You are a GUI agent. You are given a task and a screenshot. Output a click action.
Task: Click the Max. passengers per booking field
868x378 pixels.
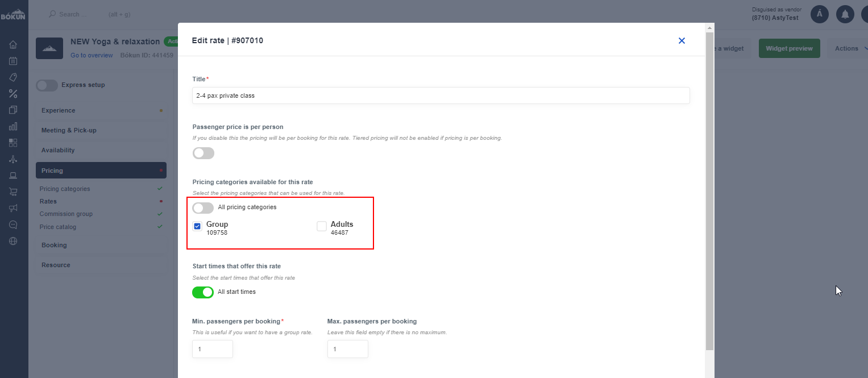(x=348, y=349)
